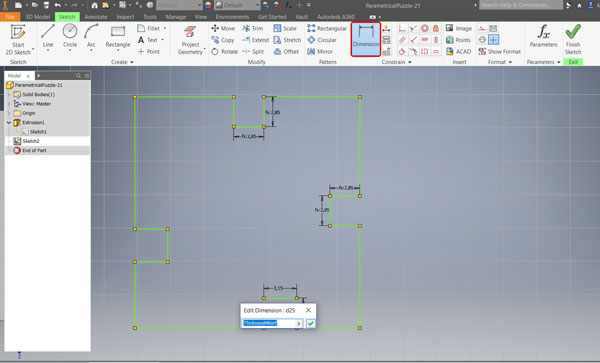
Task: Click the Home view icon
Action: (x=94, y=5)
